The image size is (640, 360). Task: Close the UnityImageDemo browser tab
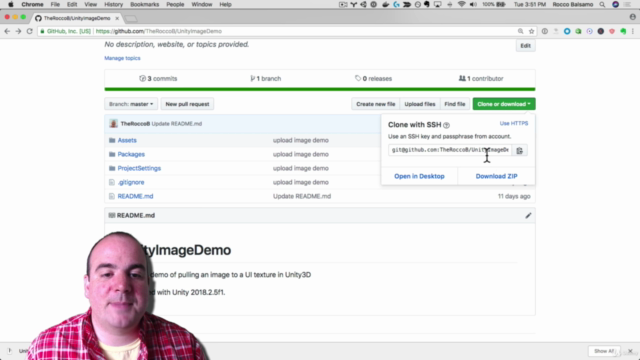pos(117,18)
